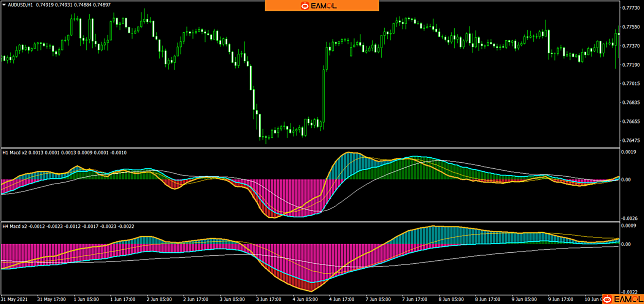Open the dropdown arrow beside AUDUSD,H1

(x=4, y=5)
